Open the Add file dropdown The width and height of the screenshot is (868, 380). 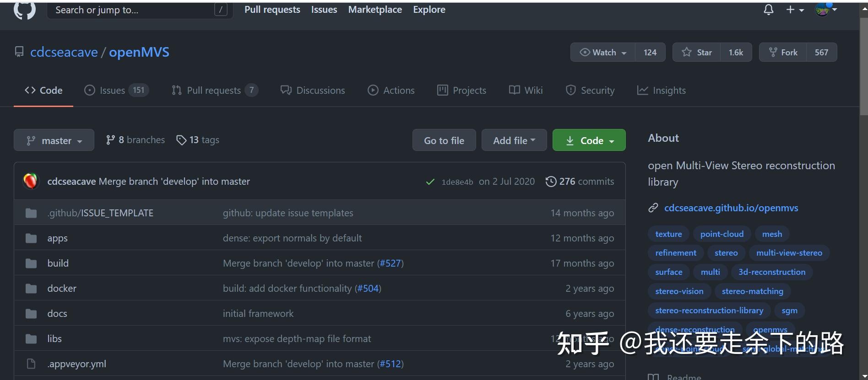(x=514, y=140)
